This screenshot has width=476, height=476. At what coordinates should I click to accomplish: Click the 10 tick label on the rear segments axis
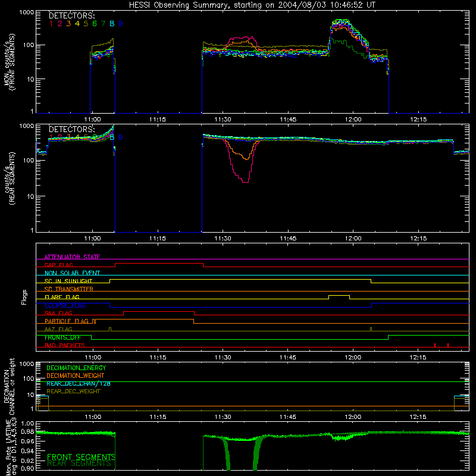point(30,196)
